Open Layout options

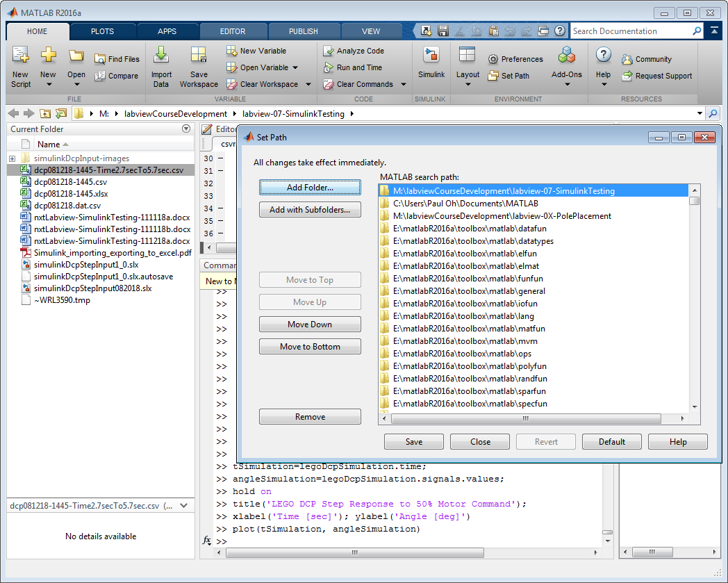coord(468,67)
